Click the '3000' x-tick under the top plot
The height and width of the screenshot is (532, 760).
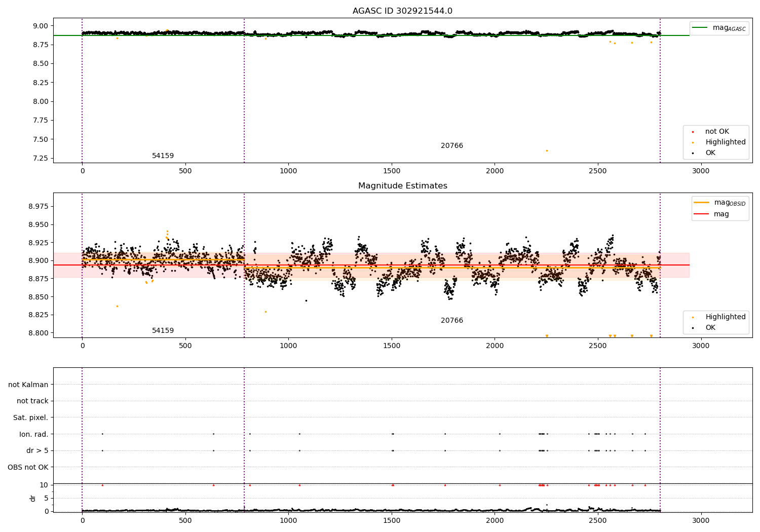click(701, 171)
